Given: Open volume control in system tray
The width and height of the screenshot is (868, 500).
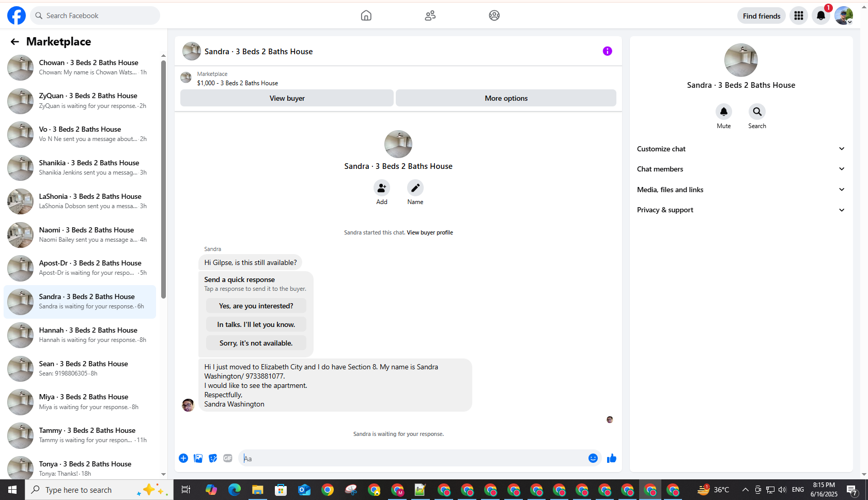Looking at the screenshot, I should pos(782,490).
